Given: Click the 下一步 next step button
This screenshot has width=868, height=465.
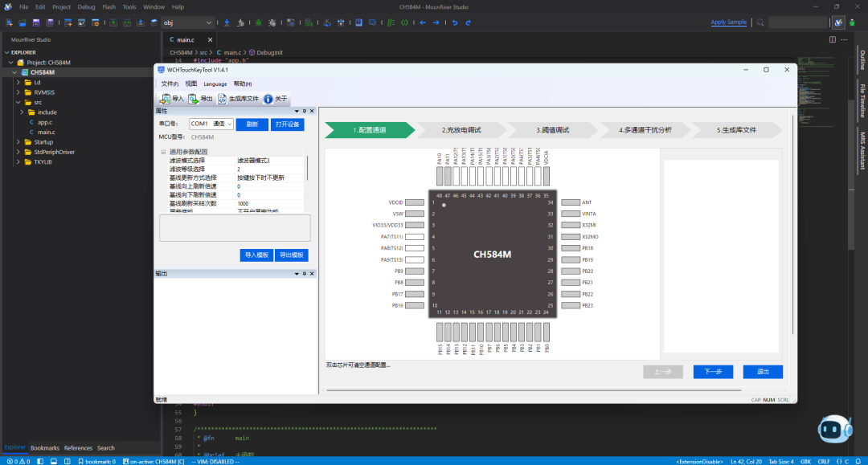Looking at the screenshot, I should point(713,372).
